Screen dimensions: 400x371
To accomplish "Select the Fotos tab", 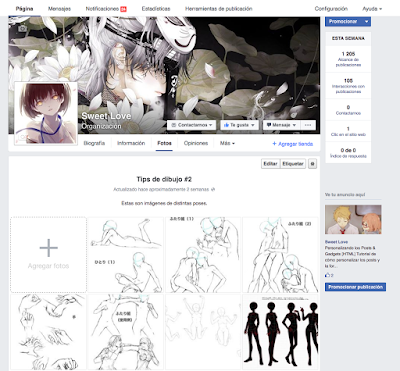I will point(164,143).
